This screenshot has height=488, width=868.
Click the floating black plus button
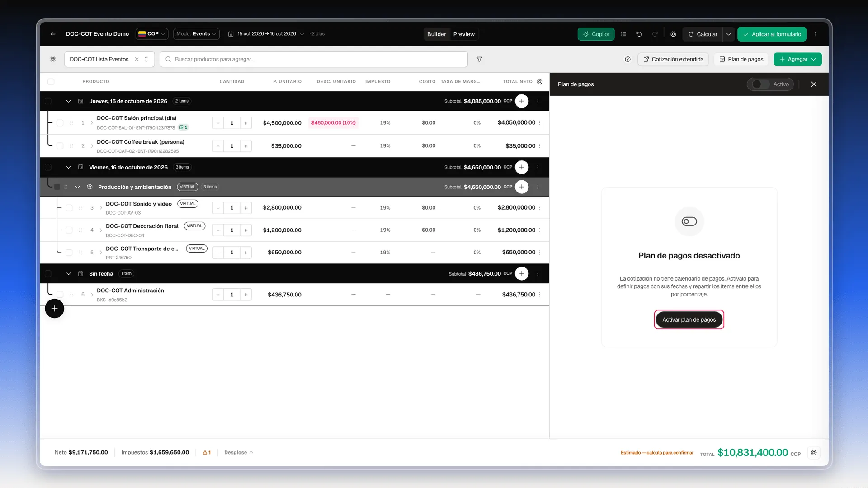[x=54, y=309]
